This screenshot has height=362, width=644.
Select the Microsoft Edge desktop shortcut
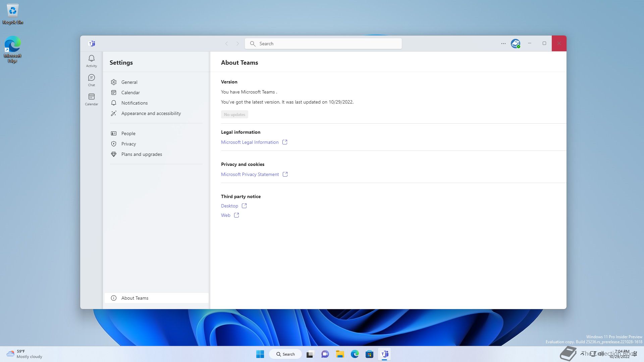click(12, 49)
